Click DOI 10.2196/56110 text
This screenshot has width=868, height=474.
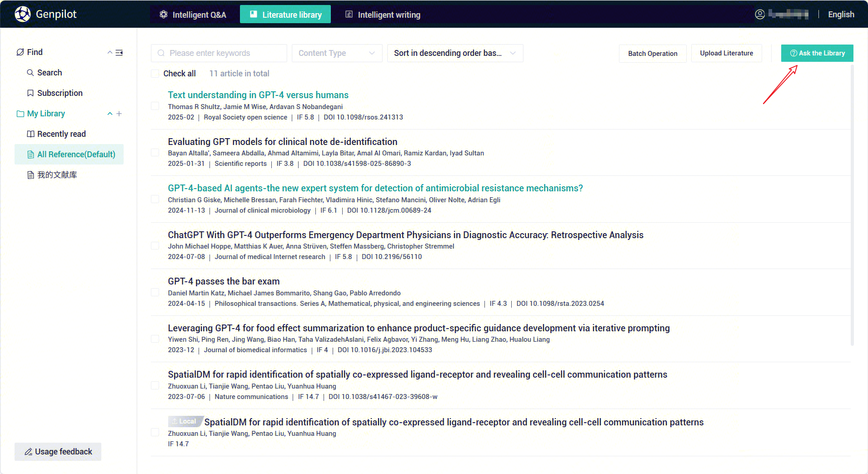coord(392,257)
